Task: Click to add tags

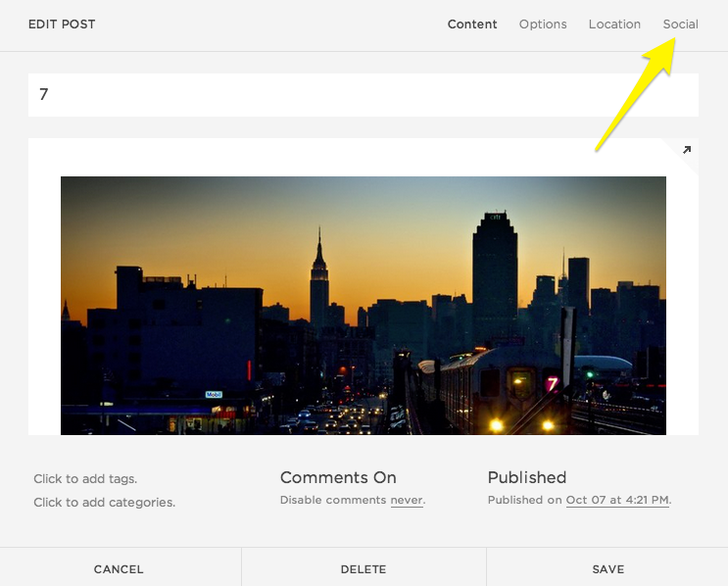Action: [x=85, y=479]
